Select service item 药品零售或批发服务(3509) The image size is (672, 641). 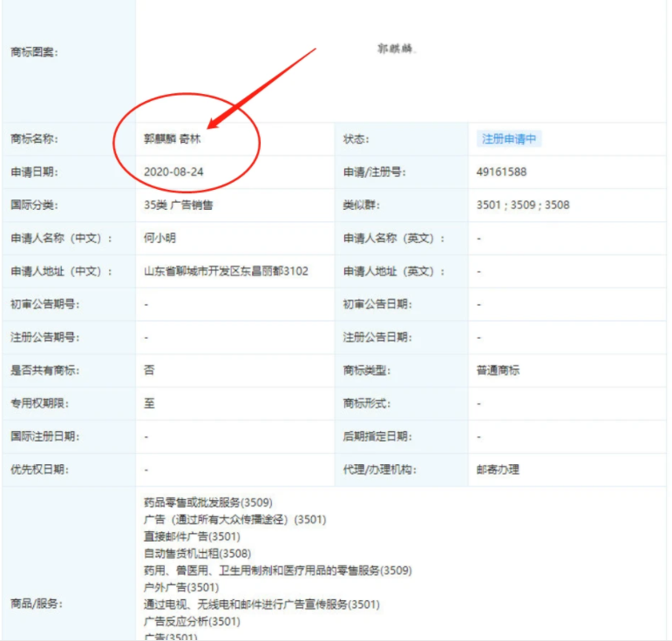207,503
